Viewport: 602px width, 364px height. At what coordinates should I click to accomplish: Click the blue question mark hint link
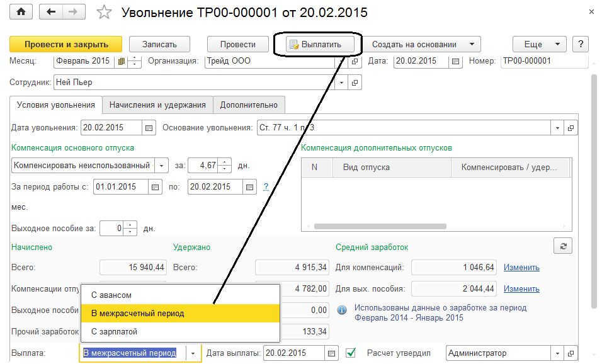(266, 186)
